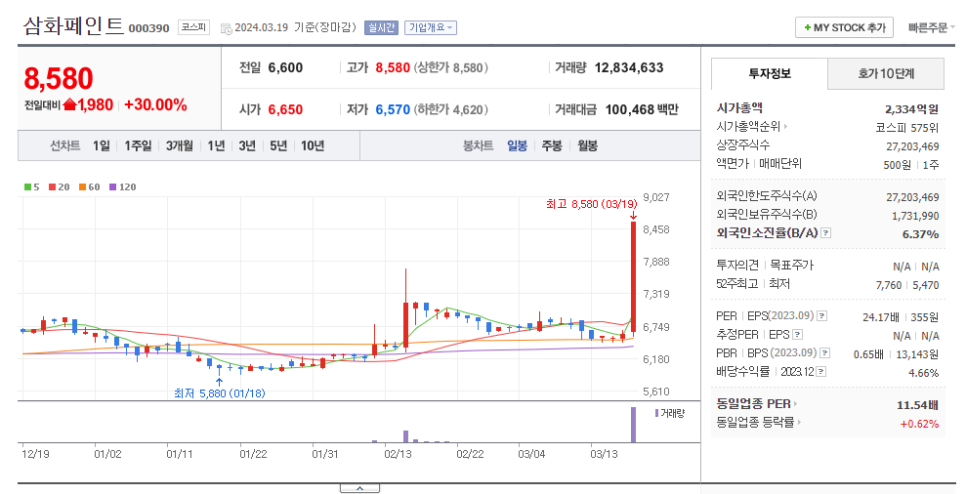The height and width of the screenshot is (494, 966).
Task: Click the 최고 8,580 (03/19) chart label
Action: (x=591, y=204)
